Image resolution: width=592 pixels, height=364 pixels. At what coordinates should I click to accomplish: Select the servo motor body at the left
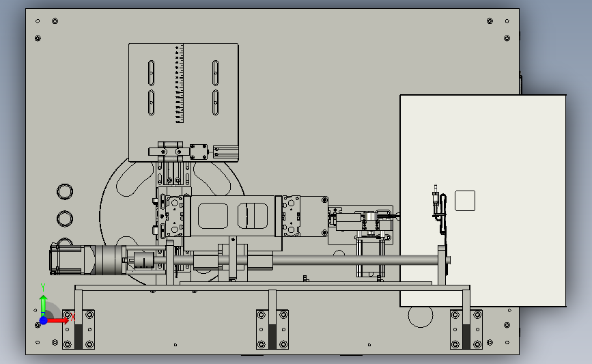coord(72,260)
